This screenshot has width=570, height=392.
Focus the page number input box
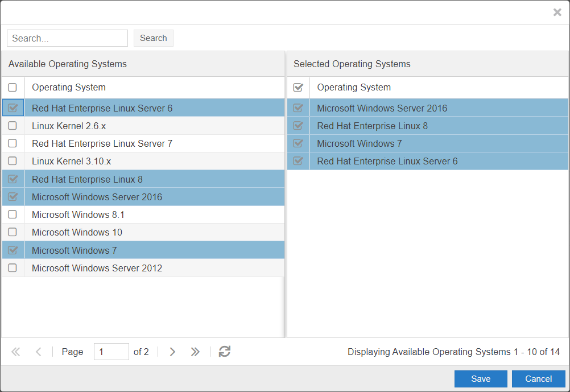(x=111, y=352)
